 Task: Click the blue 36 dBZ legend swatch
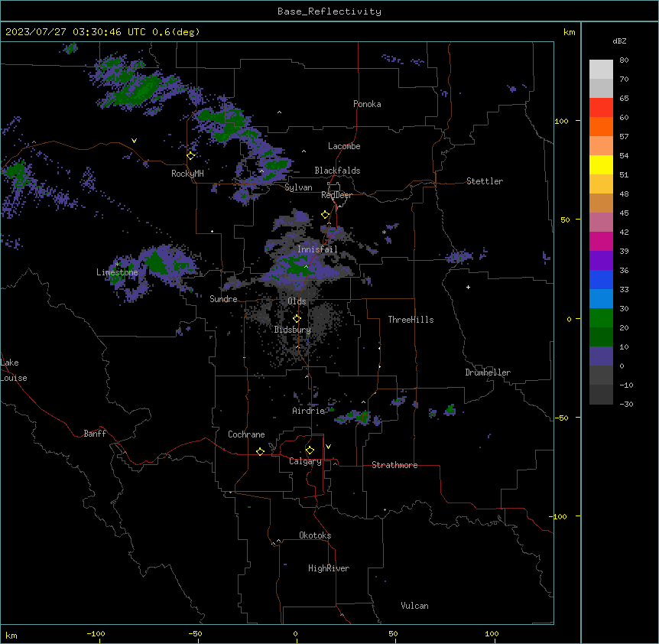(601, 279)
